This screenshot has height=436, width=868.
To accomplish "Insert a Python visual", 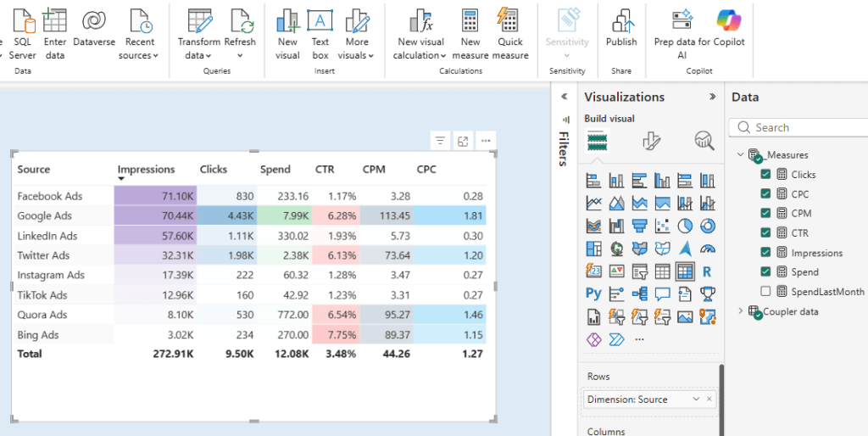I will click(594, 293).
